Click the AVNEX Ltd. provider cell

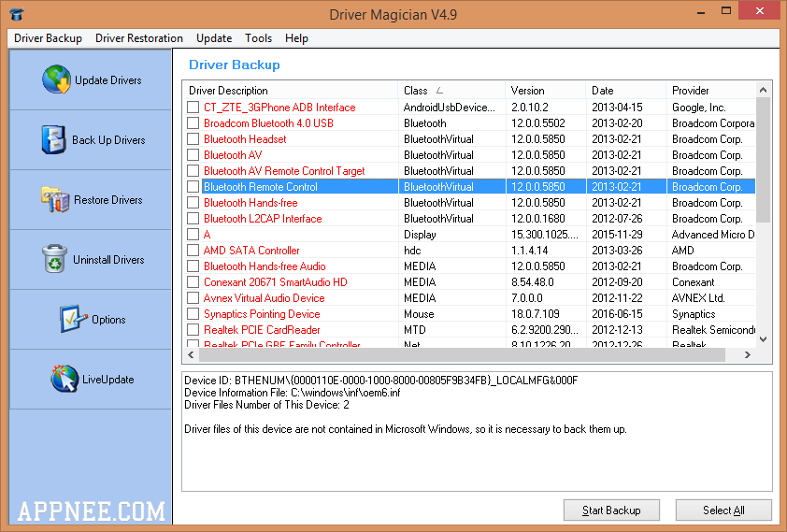coord(698,298)
